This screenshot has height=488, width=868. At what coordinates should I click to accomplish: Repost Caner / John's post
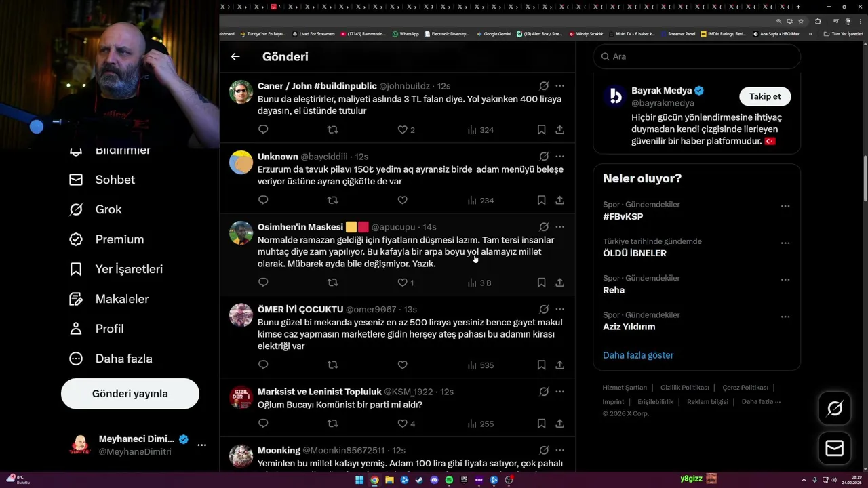tap(332, 129)
